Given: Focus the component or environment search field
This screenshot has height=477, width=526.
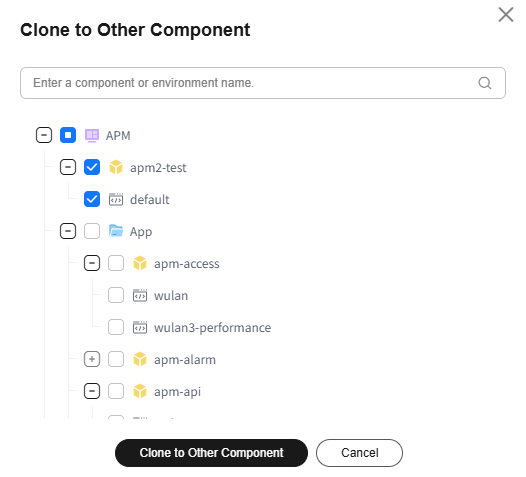Looking at the screenshot, I should [x=263, y=83].
